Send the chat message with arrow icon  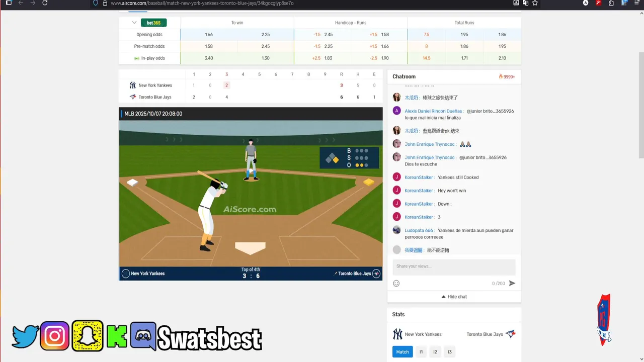point(512,284)
